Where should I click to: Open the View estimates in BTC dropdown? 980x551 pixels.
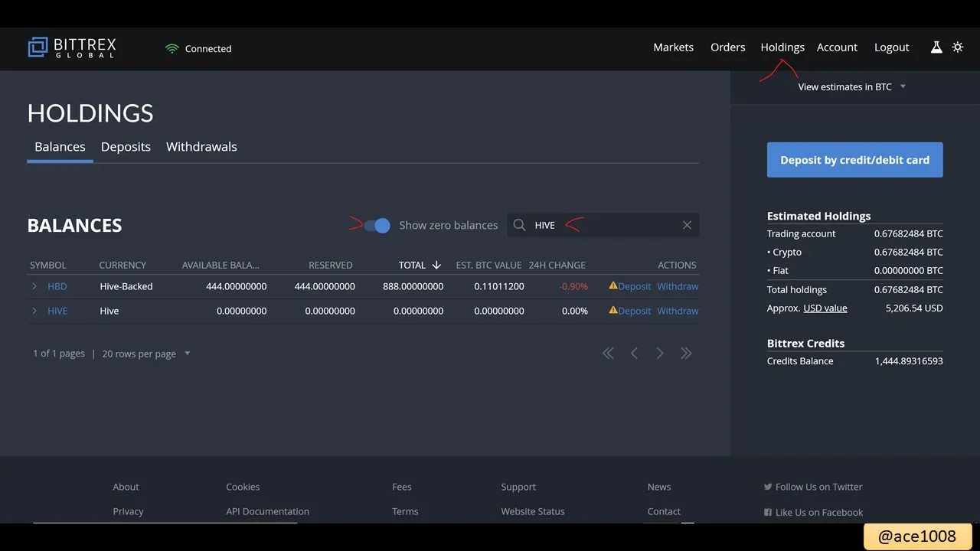[x=851, y=86]
